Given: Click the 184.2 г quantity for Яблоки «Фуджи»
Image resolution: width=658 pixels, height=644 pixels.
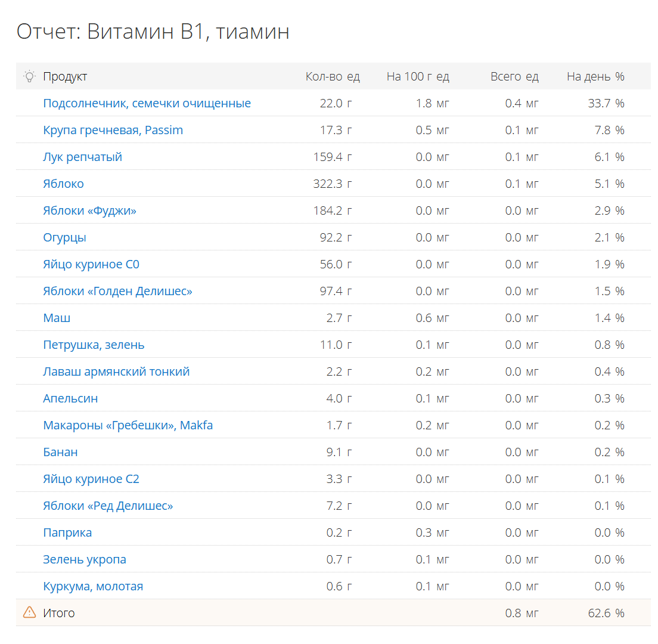Looking at the screenshot, I should [x=333, y=210].
